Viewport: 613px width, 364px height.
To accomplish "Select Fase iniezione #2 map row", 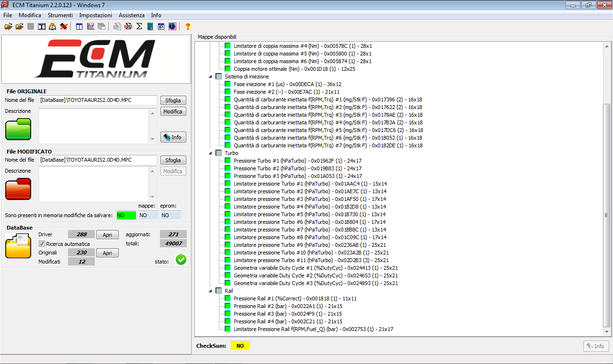I will (x=287, y=92).
